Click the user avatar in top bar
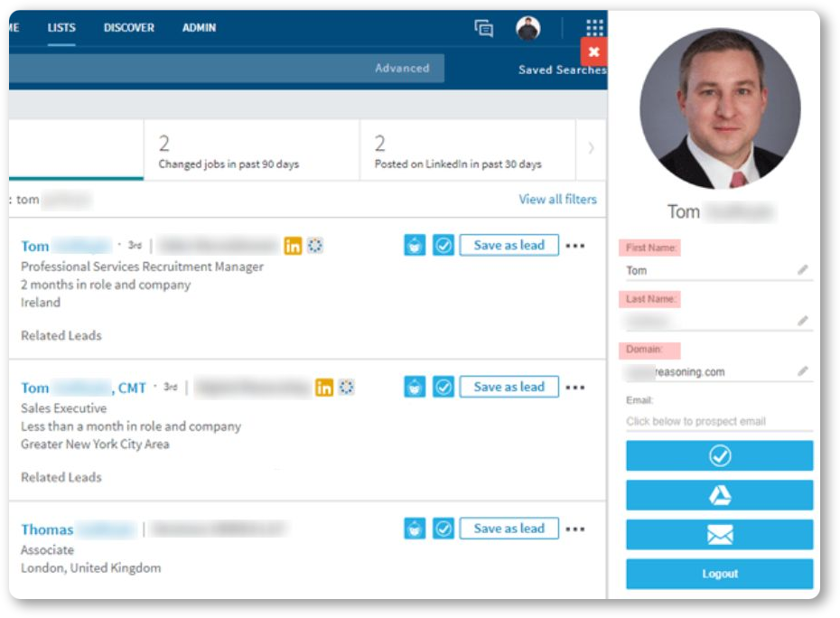 527,28
